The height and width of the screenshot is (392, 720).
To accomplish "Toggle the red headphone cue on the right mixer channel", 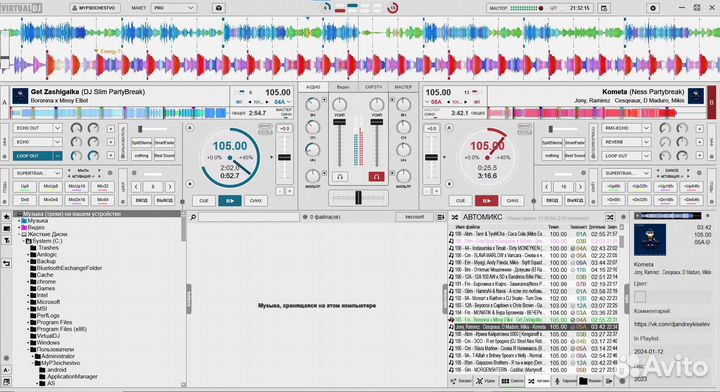I will point(376,176).
